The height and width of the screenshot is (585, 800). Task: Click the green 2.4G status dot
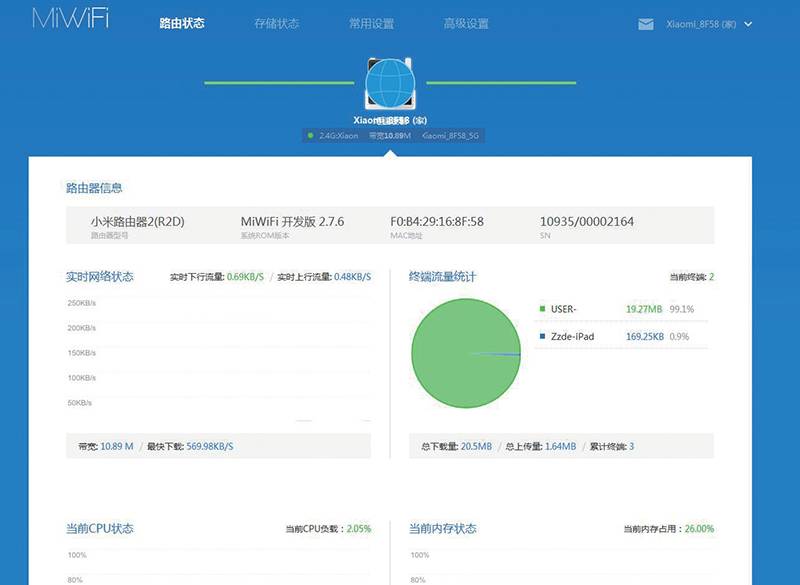(310, 136)
